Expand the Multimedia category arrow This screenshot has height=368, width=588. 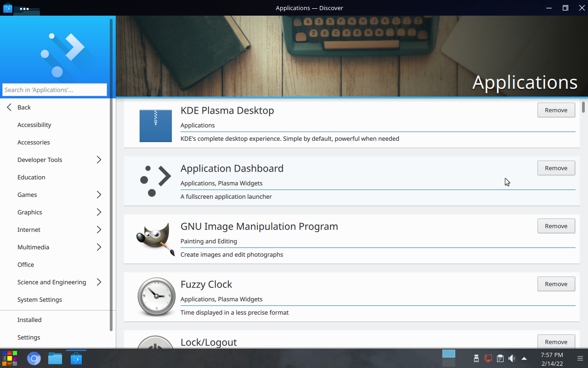tap(99, 247)
